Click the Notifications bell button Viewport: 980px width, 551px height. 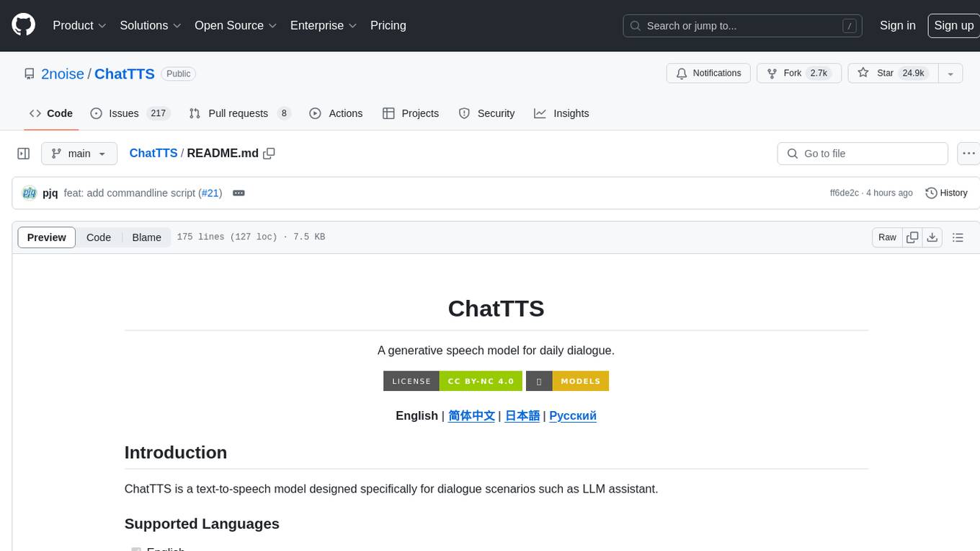click(709, 74)
